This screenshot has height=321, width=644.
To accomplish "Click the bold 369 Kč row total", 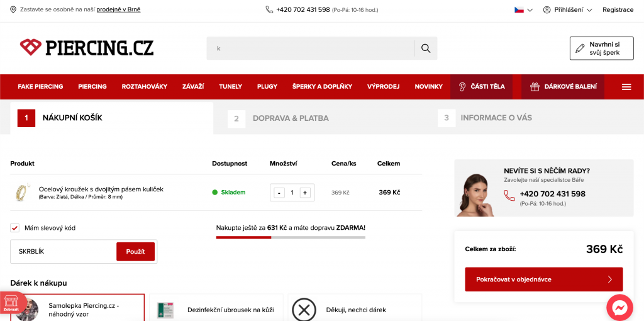I will [x=389, y=193].
